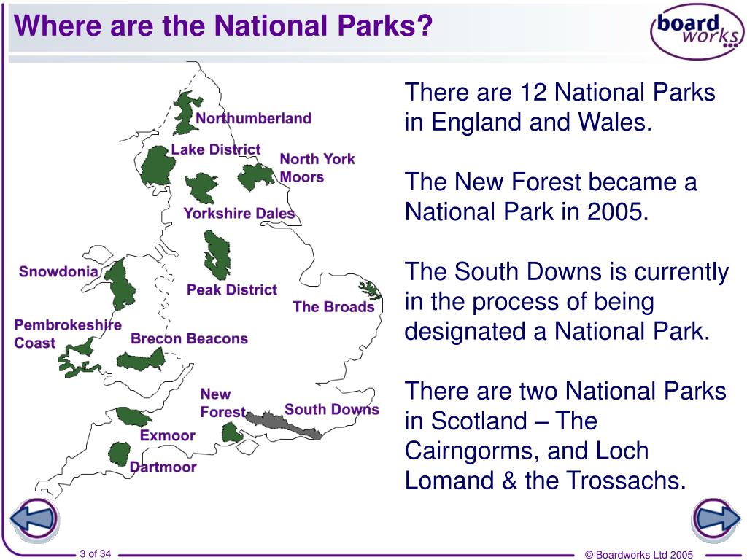Click the Boardworks logo
The image size is (747, 560).
697,31
